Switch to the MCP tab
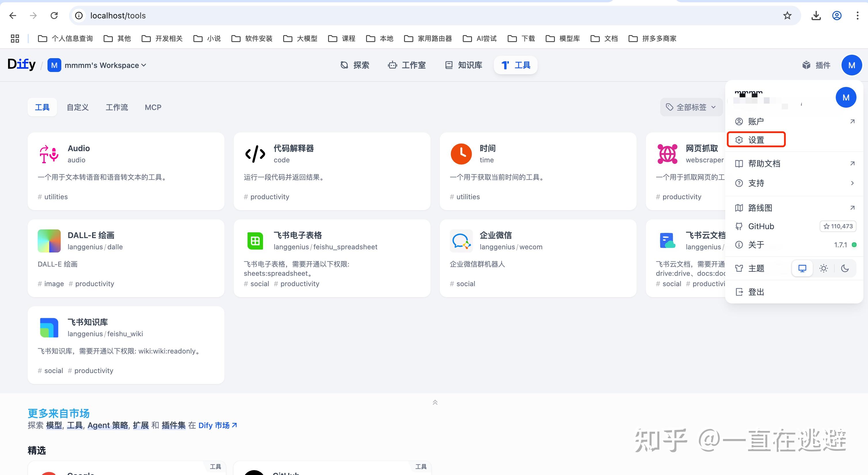The width and height of the screenshot is (868, 475). (153, 107)
